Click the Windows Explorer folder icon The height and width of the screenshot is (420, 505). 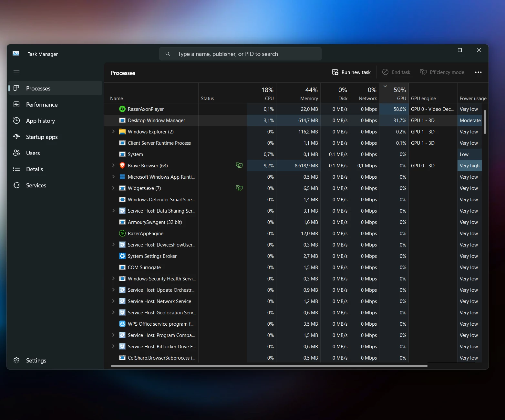click(x=122, y=132)
